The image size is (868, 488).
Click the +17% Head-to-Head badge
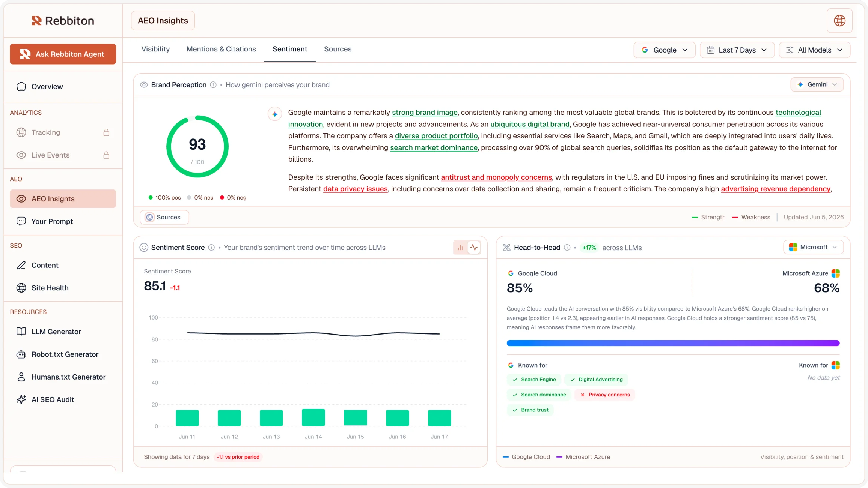tap(589, 248)
